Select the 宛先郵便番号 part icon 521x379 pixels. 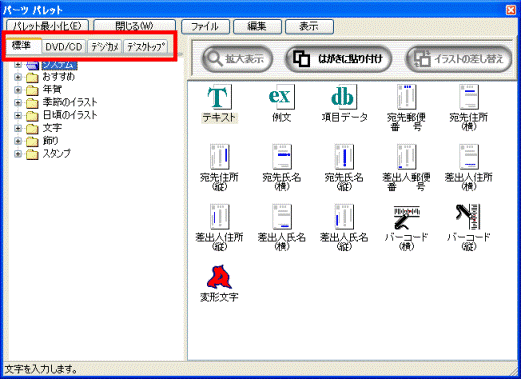pos(406,97)
